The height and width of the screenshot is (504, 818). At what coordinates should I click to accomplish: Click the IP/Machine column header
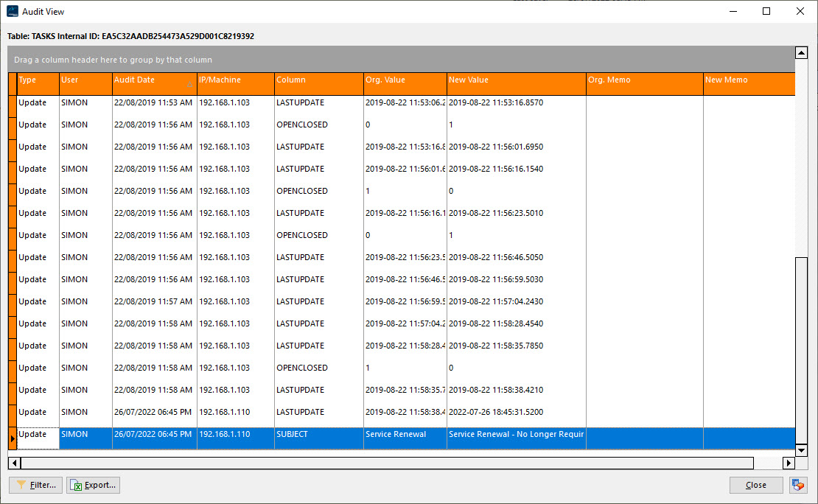[235, 80]
